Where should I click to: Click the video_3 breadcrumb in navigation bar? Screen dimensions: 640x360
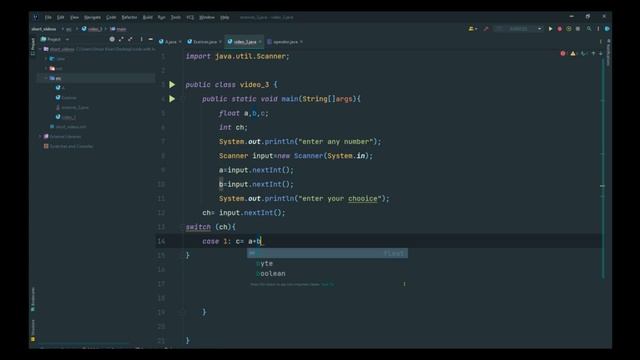point(92,29)
